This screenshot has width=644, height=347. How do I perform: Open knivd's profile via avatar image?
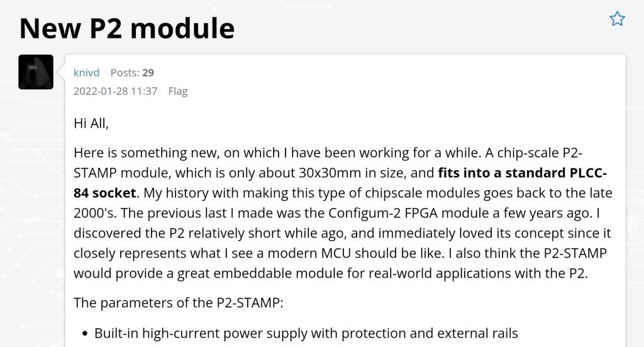click(x=36, y=72)
